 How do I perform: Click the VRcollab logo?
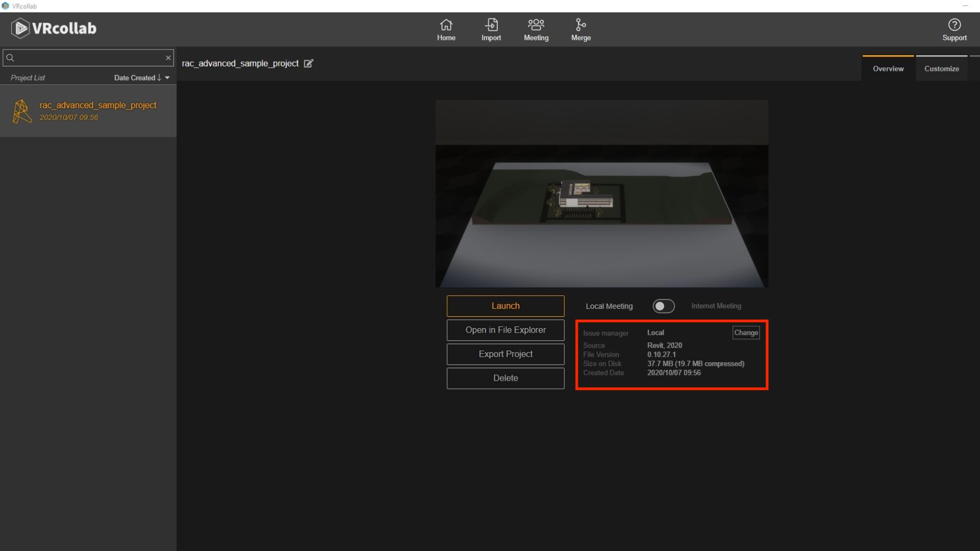[54, 28]
